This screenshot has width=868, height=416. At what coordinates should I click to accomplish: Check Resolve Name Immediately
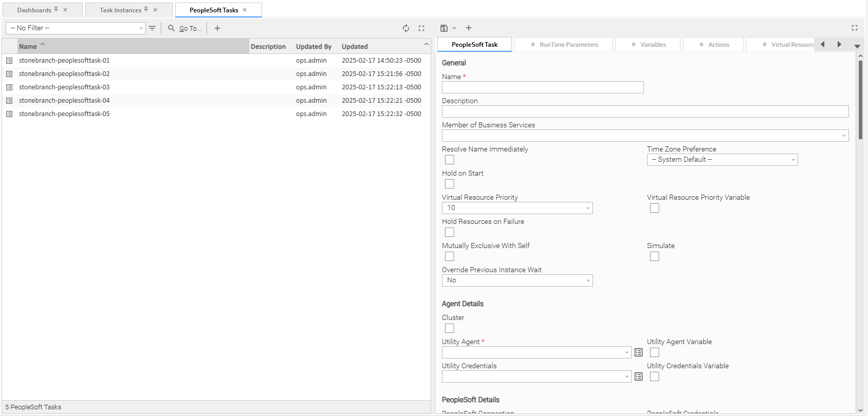tap(450, 160)
